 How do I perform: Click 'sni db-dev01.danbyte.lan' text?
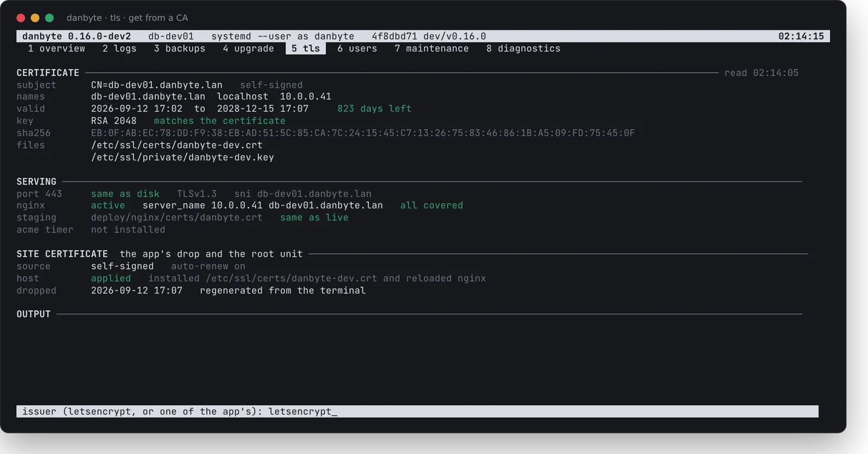tap(303, 194)
